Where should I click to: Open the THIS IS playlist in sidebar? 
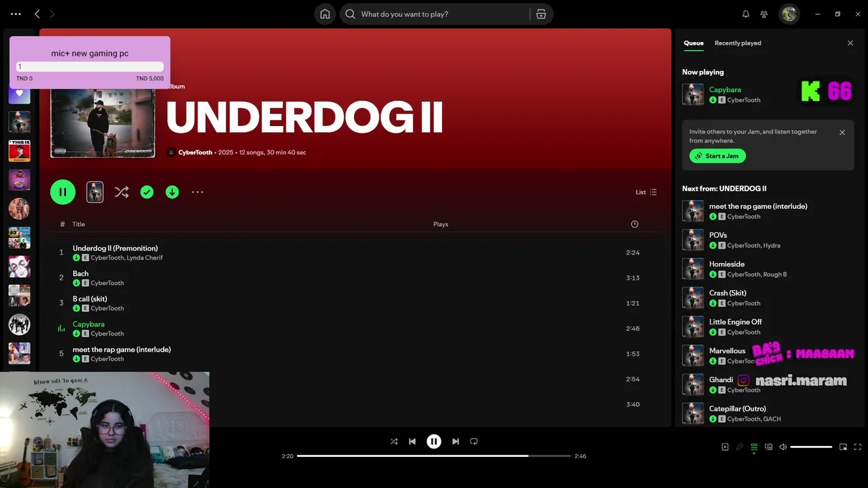tap(19, 150)
